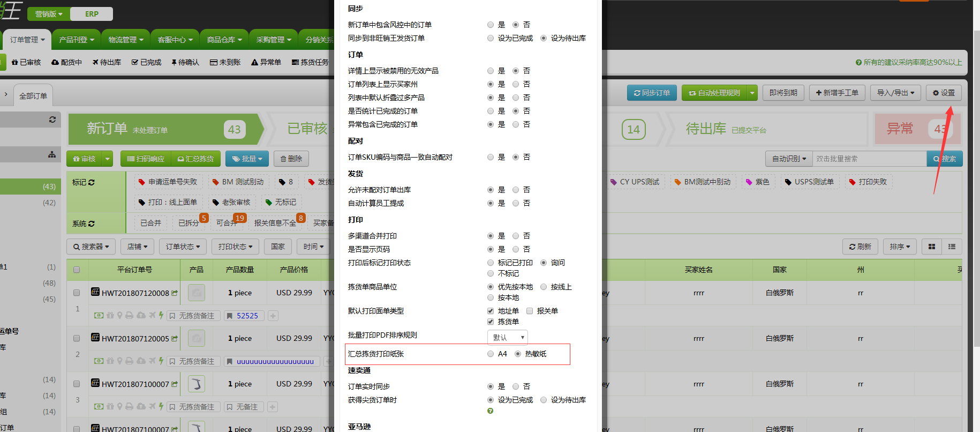The height and width of the screenshot is (432, 980).
Task: Click location pin icon in order row 1
Action: (x=120, y=315)
